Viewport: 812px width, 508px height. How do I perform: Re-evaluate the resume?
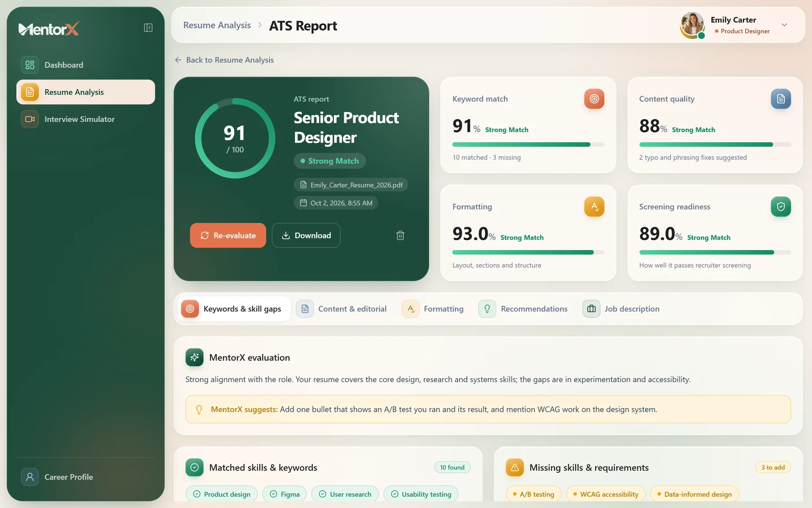pos(228,235)
